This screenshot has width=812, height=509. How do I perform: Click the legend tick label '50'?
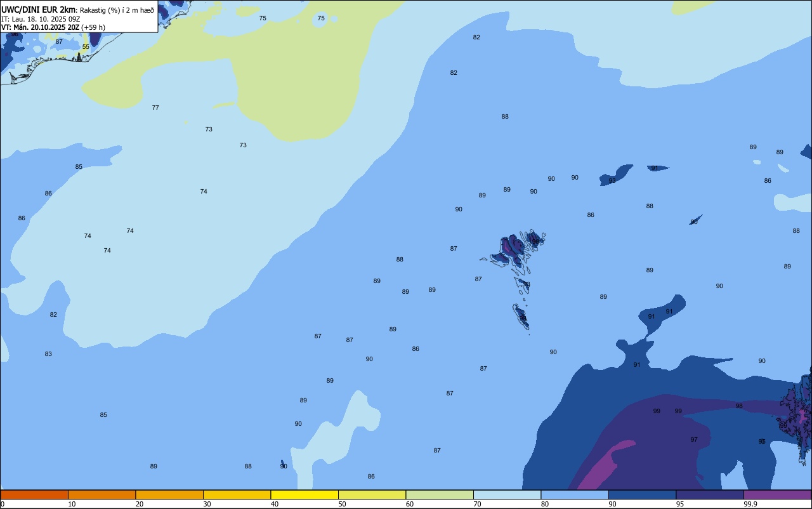(x=342, y=504)
